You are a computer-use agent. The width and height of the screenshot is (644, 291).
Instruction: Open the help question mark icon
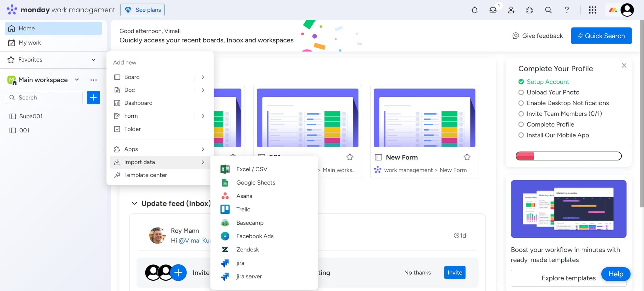tap(567, 10)
